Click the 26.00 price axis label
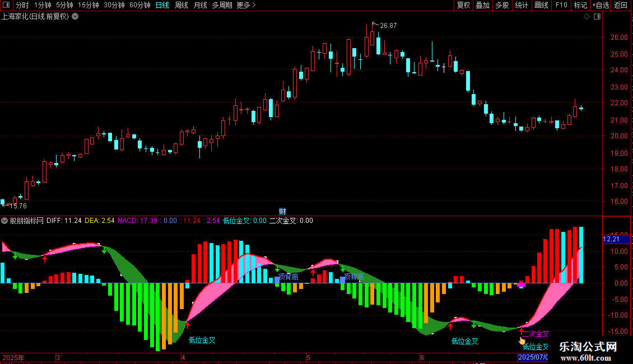The width and height of the screenshot is (633, 364). tap(619, 37)
